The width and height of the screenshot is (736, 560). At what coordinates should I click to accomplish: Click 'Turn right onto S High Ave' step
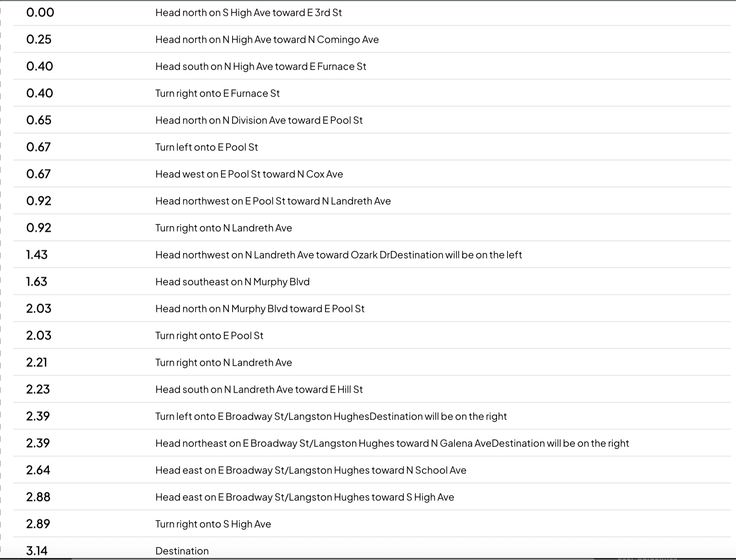pyautogui.click(x=372, y=524)
